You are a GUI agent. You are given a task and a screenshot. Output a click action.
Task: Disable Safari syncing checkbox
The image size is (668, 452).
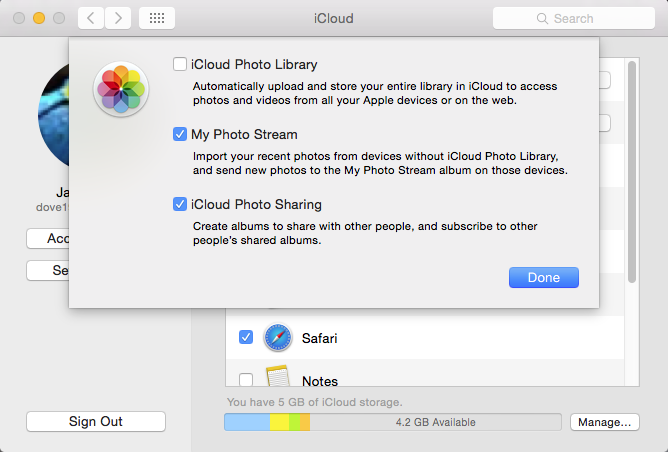click(246, 337)
